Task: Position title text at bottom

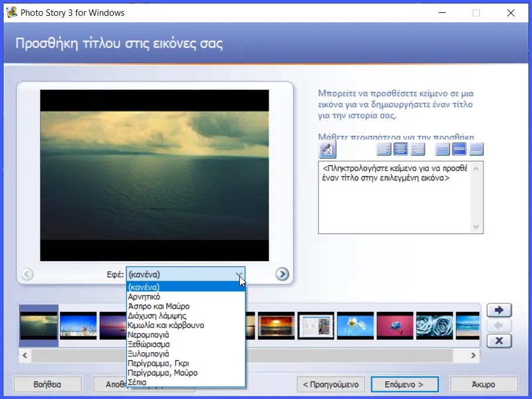Action: pos(476,149)
